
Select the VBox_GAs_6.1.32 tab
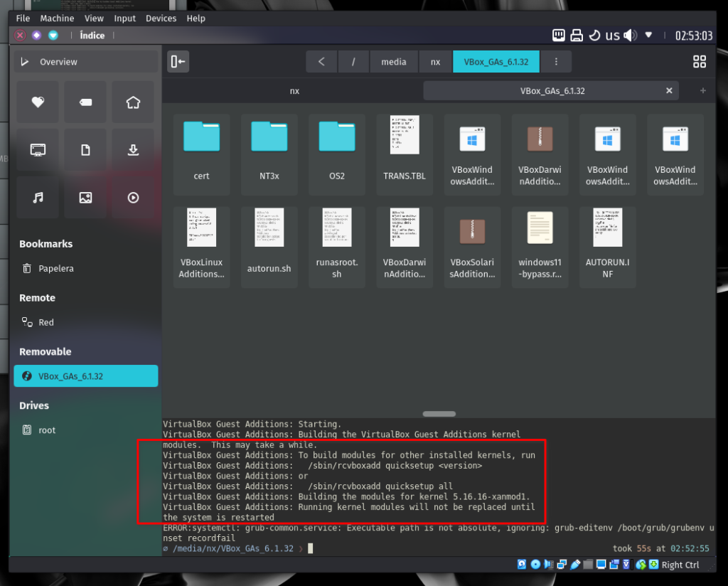click(552, 91)
